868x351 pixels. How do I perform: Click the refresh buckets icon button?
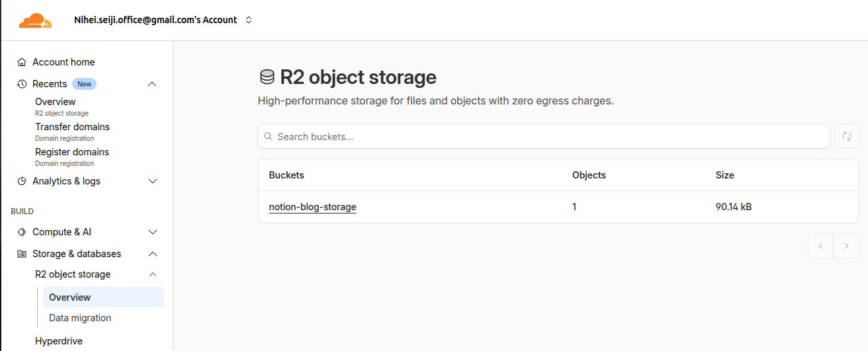point(846,137)
